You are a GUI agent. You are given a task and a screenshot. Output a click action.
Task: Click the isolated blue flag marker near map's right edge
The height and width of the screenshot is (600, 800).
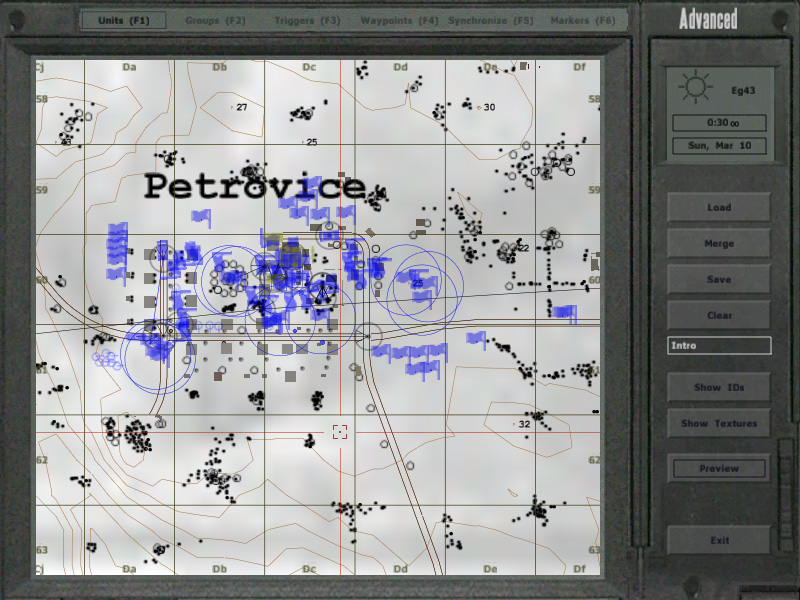click(x=565, y=313)
